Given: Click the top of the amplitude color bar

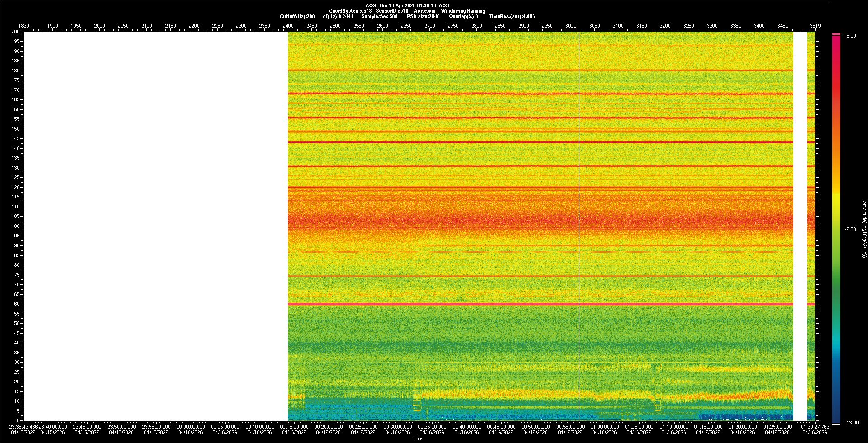Looking at the screenshot, I should (836, 35).
